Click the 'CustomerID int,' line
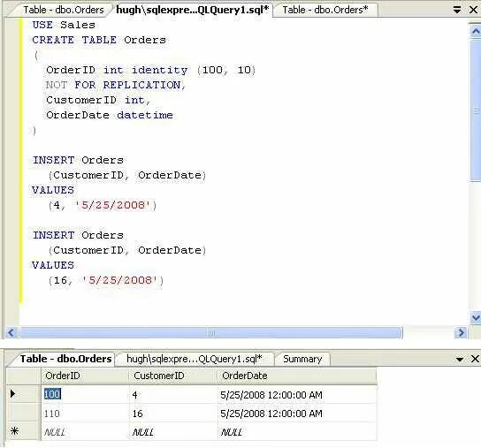 point(98,100)
